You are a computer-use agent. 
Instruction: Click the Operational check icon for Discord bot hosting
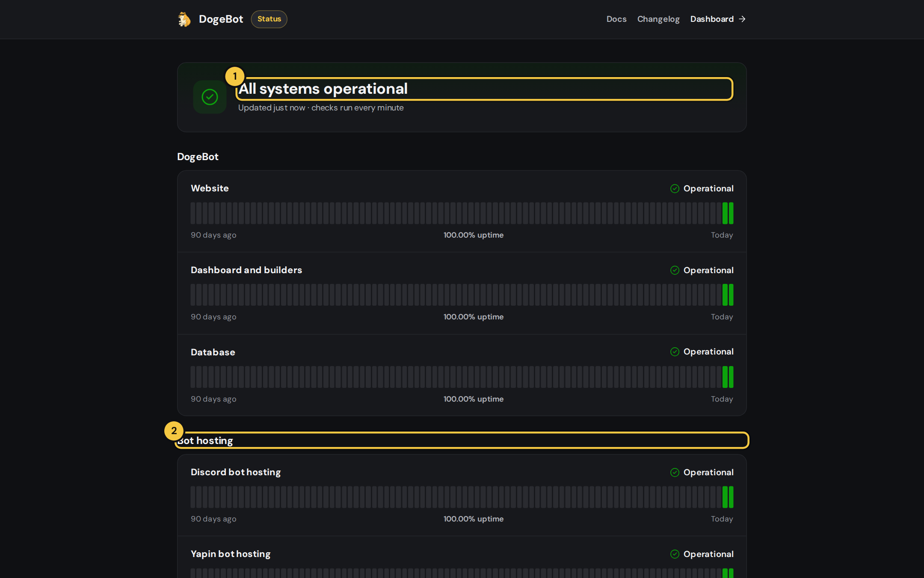click(675, 473)
